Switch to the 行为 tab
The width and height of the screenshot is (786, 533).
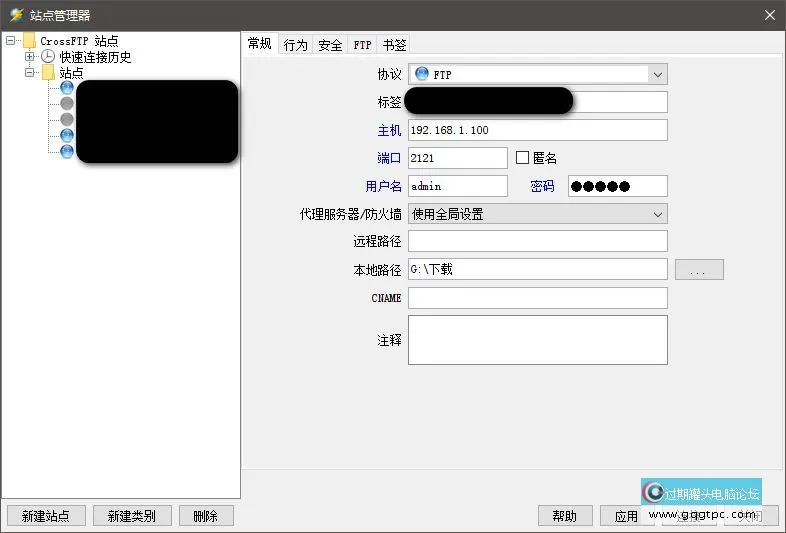coord(295,45)
